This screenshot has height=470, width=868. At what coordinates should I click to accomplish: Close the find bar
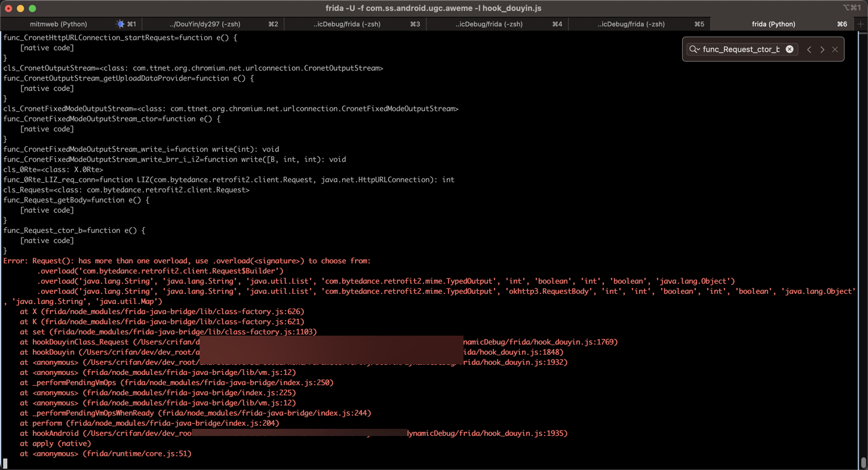point(835,50)
